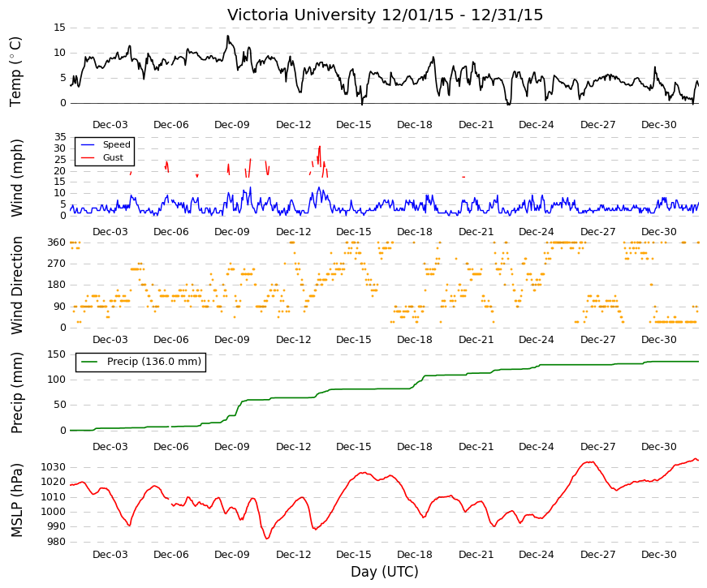Click the Day (UTC) axis label

[x=384, y=572]
